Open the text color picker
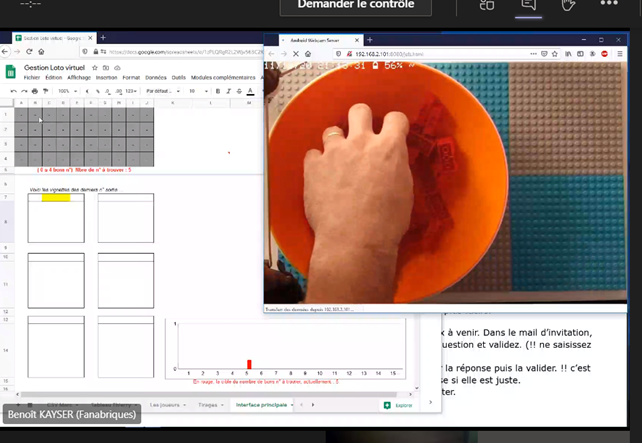The height and width of the screenshot is (443, 642). pos(250,91)
